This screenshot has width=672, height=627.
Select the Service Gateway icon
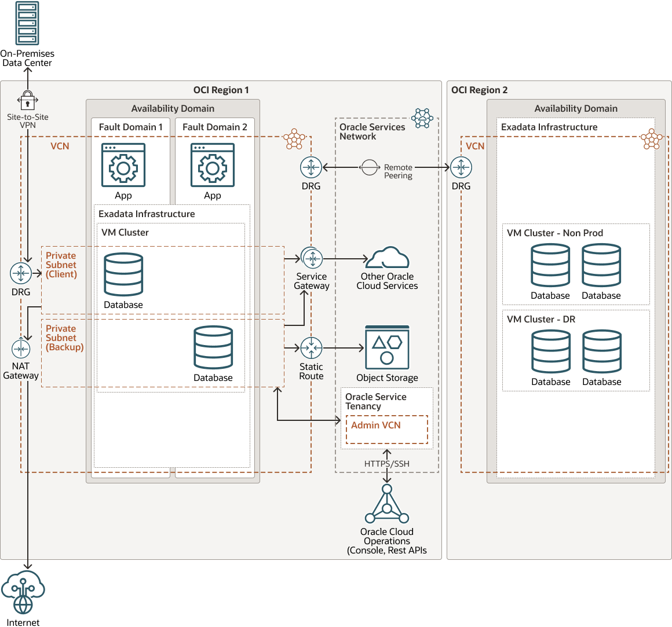point(312,259)
